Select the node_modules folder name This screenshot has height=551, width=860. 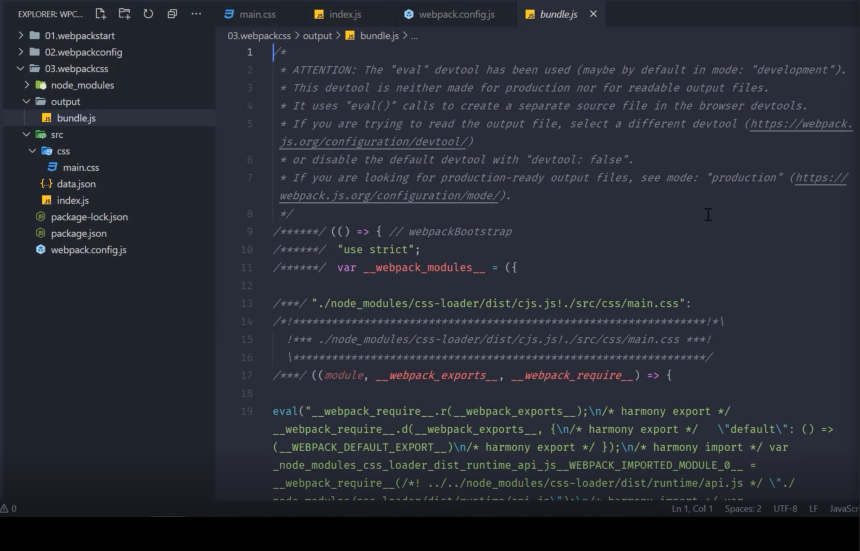pos(82,85)
